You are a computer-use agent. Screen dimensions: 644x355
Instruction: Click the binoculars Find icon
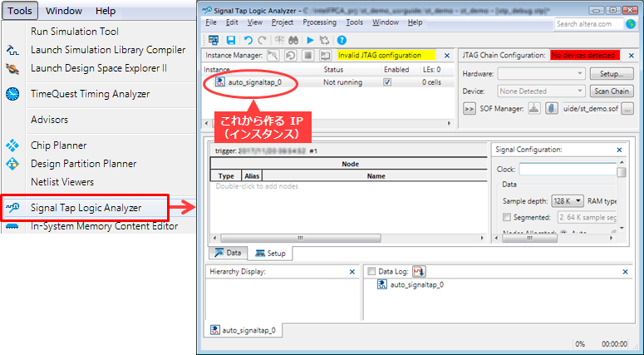pyautogui.click(x=293, y=40)
